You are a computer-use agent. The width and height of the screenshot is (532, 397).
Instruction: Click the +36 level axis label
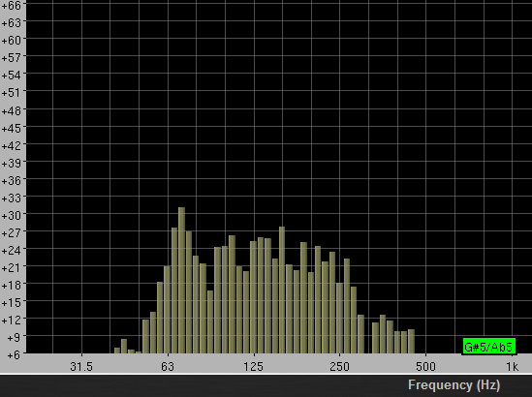(12, 180)
